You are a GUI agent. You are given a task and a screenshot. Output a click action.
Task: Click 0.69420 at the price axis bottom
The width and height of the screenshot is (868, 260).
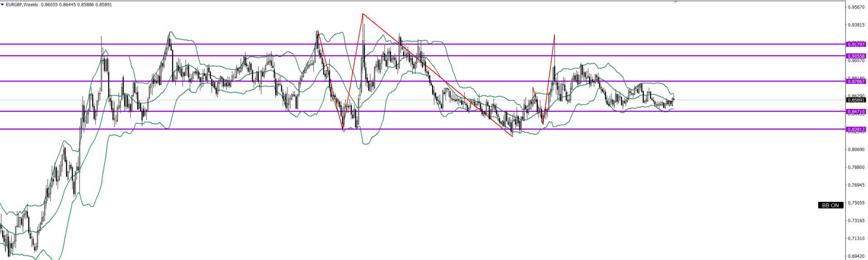(856, 256)
